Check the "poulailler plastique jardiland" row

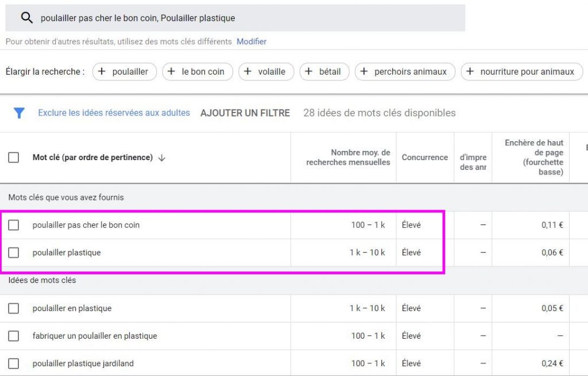pos(14,363)
